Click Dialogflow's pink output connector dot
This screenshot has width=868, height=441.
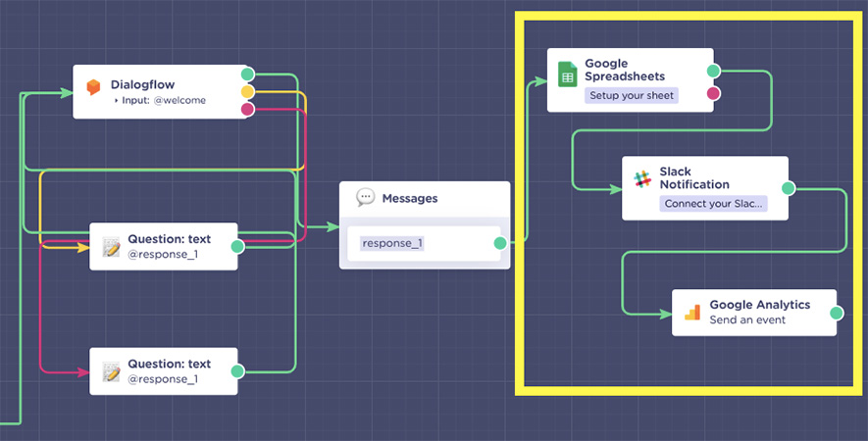(247, 110)
